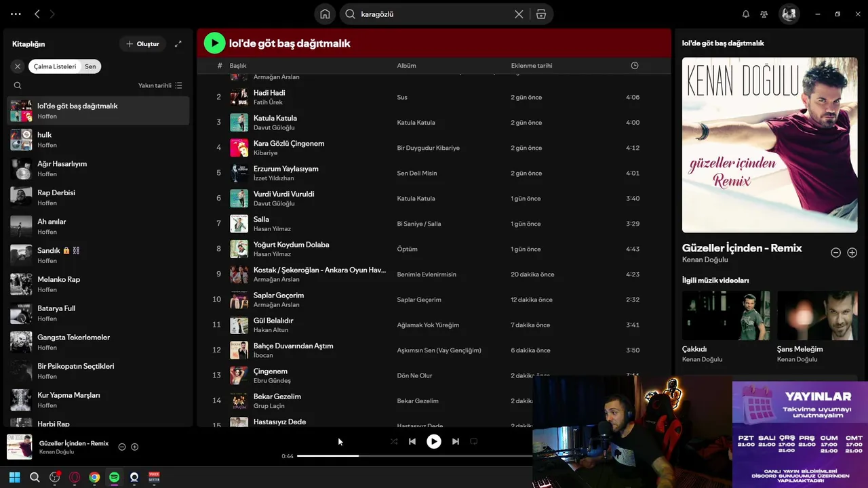Toggle repeat in player bar

coord(474,441)
